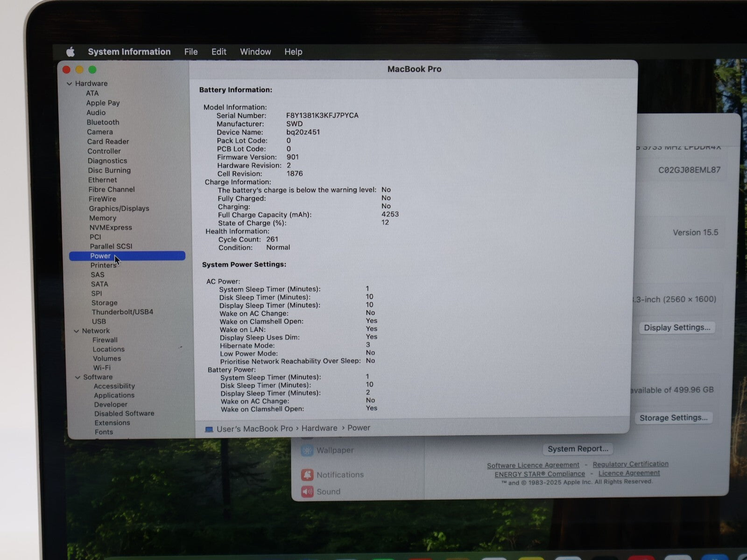
Task: Click the Storage Settings button in Settings
Action: click(673, 418)
